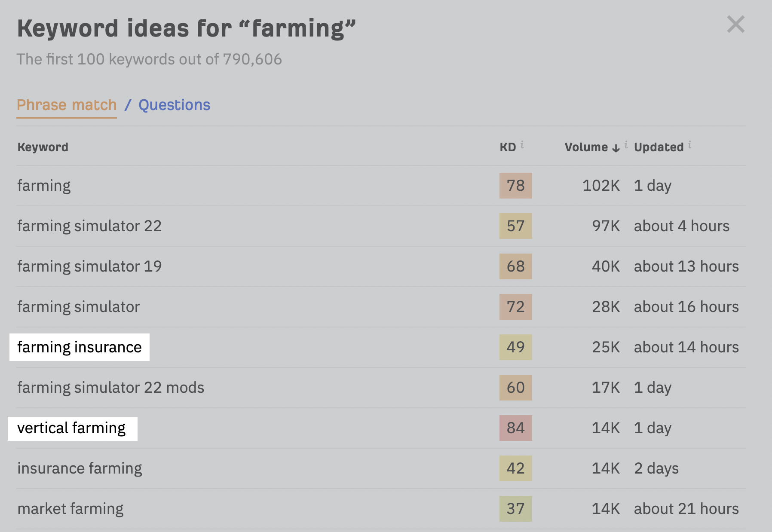Sort results by the Keyword column header
This screenshot has height=532, width=772.
pos(43,147)
